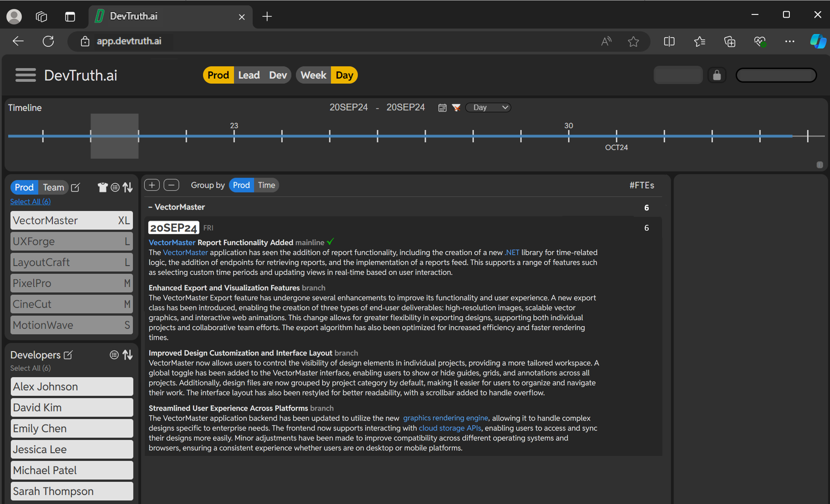Open the graphics rendering engine link

(x=445, y=418)
